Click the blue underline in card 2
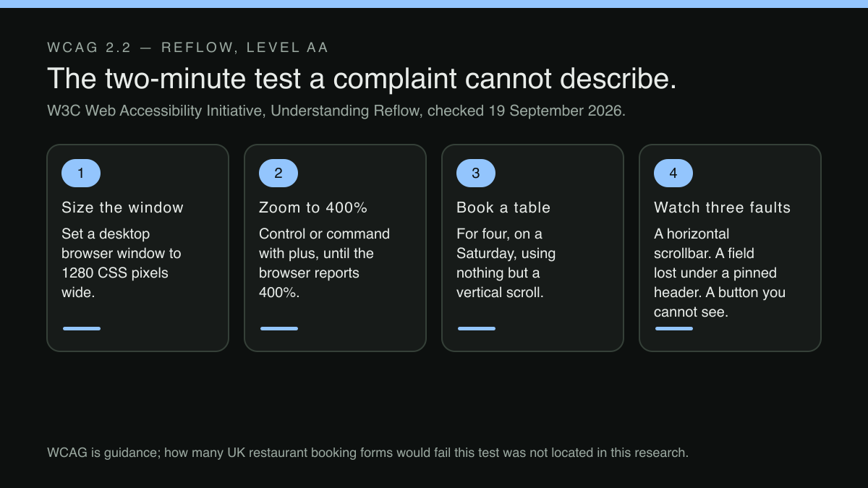Screen dimensions: 868x488 click(279, 328)
